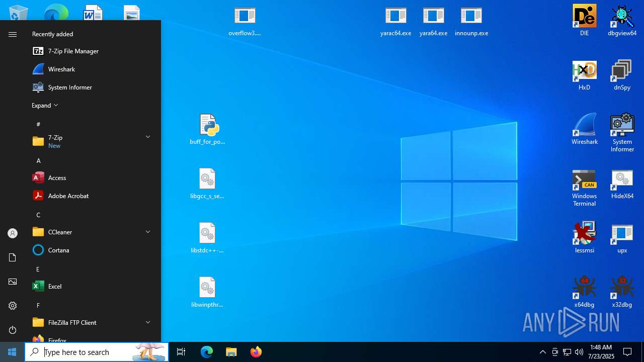Expand the 7-Zip folder group
The width and height of the screenshot is (644, 362).
pos(148,137)
